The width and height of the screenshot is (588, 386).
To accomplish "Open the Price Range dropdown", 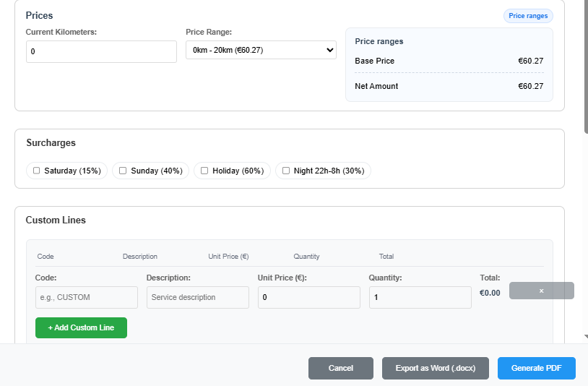I will [261, 50].
